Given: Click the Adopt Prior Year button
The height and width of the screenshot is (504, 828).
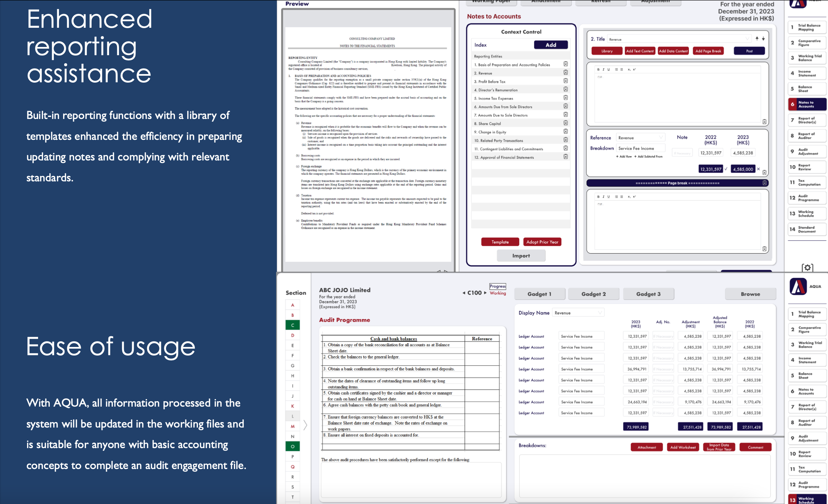Looking at the screenshot, I should pos(542,242).
